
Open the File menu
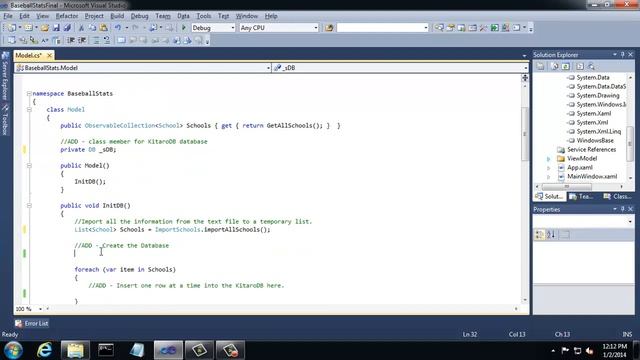tap(8, 16)
